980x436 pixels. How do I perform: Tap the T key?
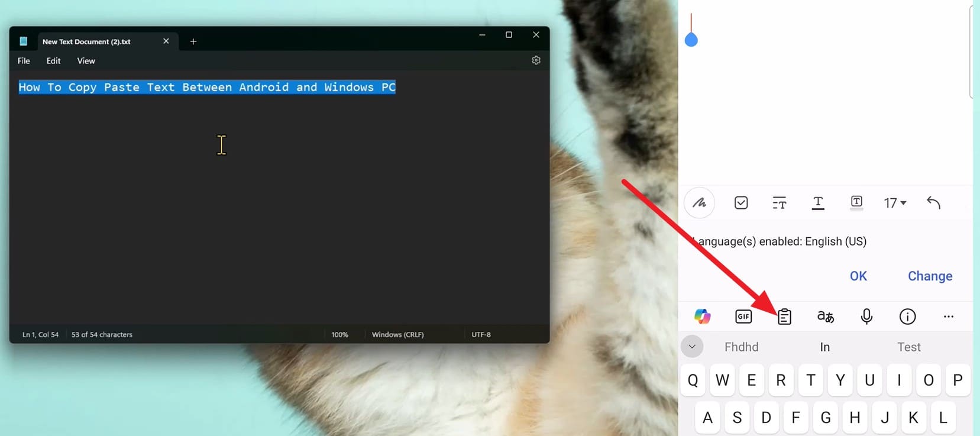pos(811,380)
